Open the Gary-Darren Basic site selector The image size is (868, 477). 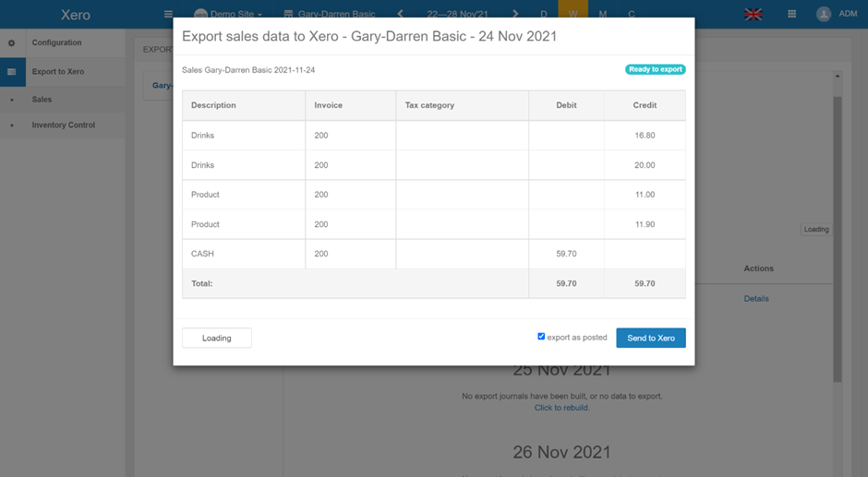[329, 14]
